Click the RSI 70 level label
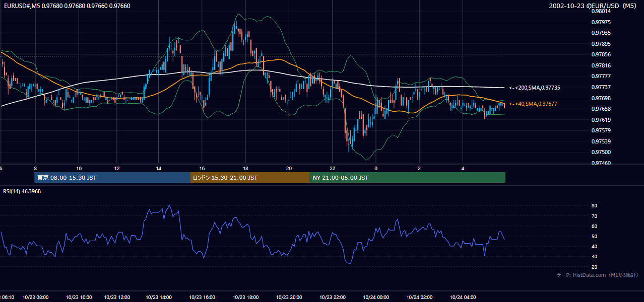 tap(595, 216)
